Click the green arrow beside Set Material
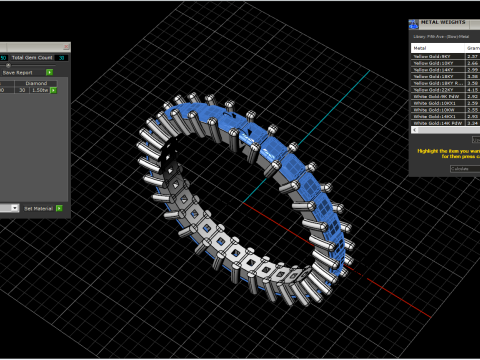 59,208
